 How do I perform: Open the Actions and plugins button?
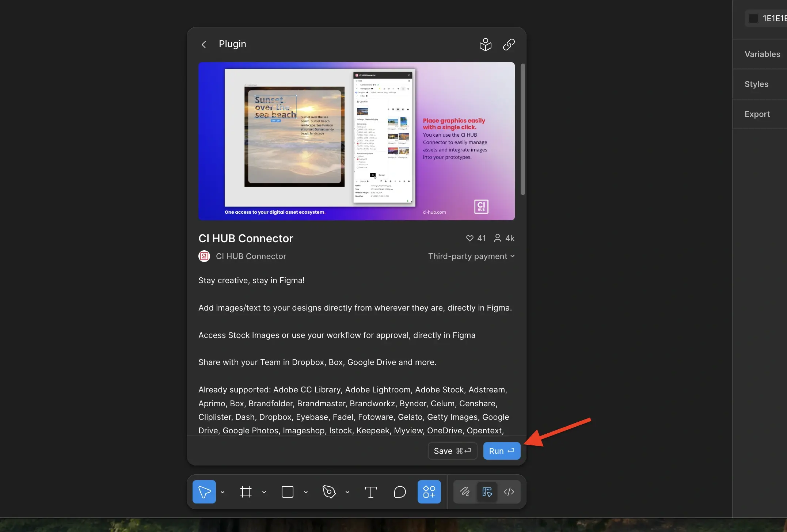click(429, 492)
